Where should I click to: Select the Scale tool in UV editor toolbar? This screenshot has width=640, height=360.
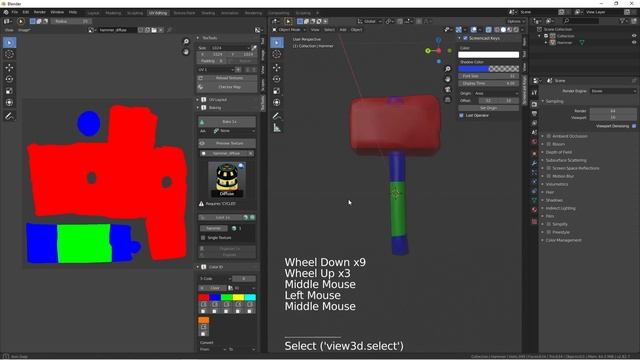9,91
